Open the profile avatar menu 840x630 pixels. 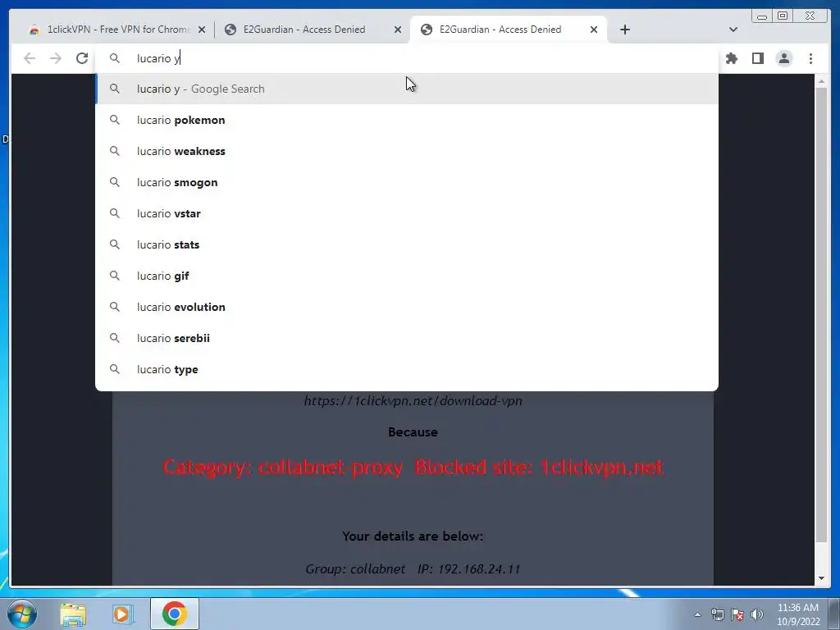(x=783, y=58)
